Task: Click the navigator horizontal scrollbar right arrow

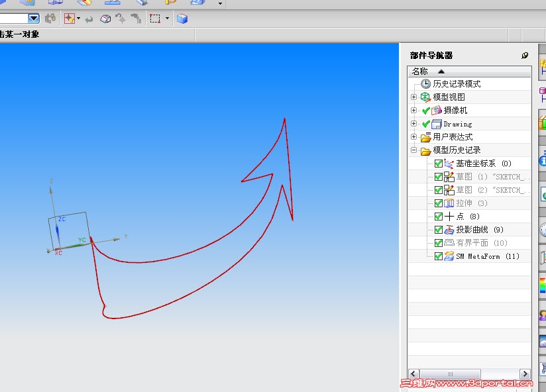Action: pyautogui.click(x=525, y=374)
